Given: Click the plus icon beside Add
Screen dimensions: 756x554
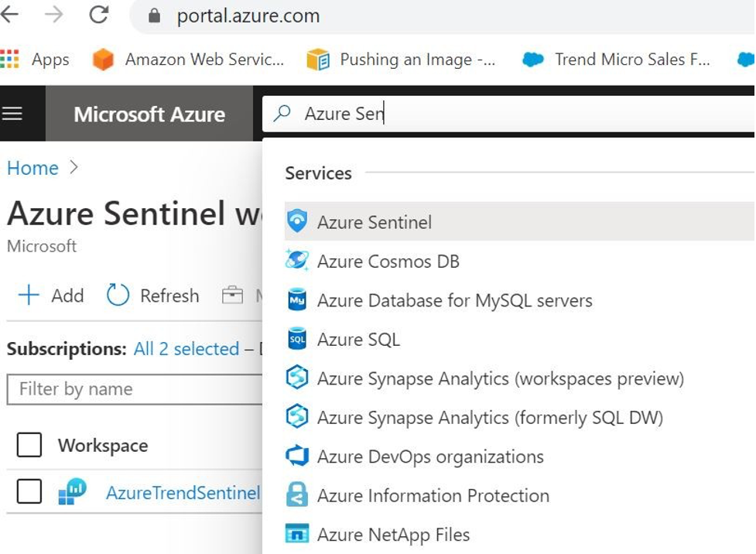Looking at the screenshot, I should click(29, 295).
